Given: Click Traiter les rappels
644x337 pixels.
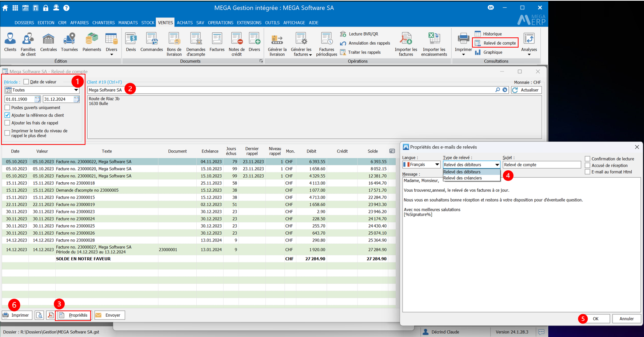Looking at the screenshot, I should click(360, 52).
